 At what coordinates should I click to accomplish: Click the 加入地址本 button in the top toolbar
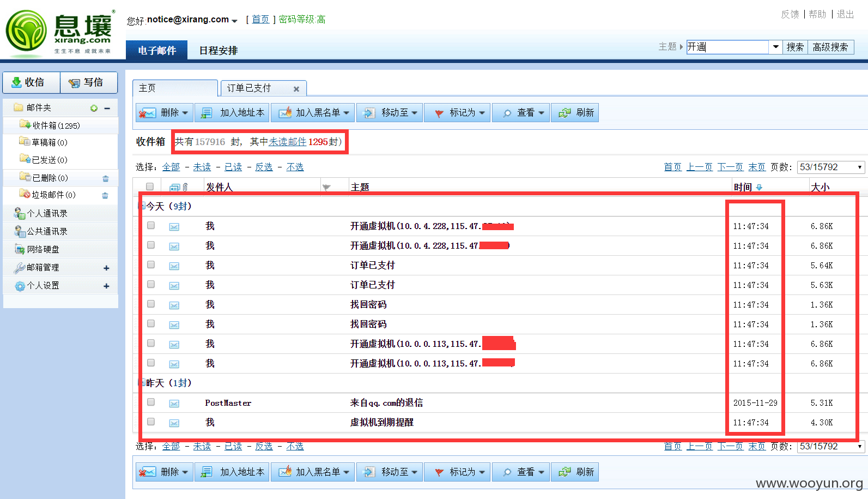(x=232, y=113)
